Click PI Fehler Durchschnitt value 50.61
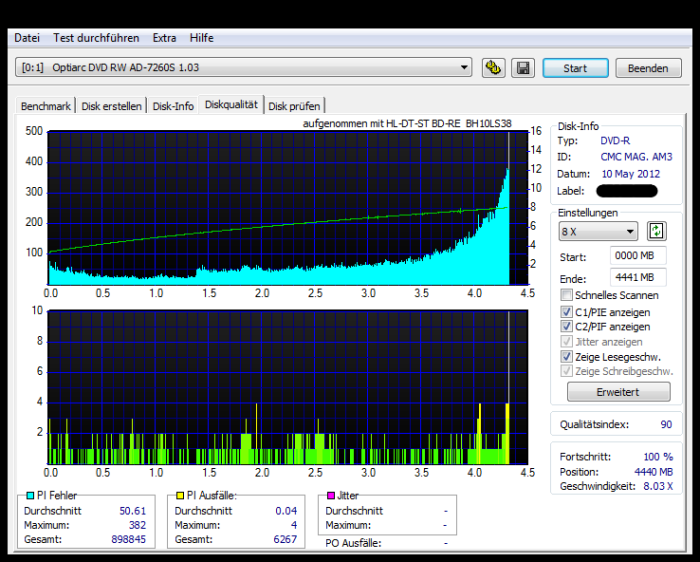 (x=133, y=511)
